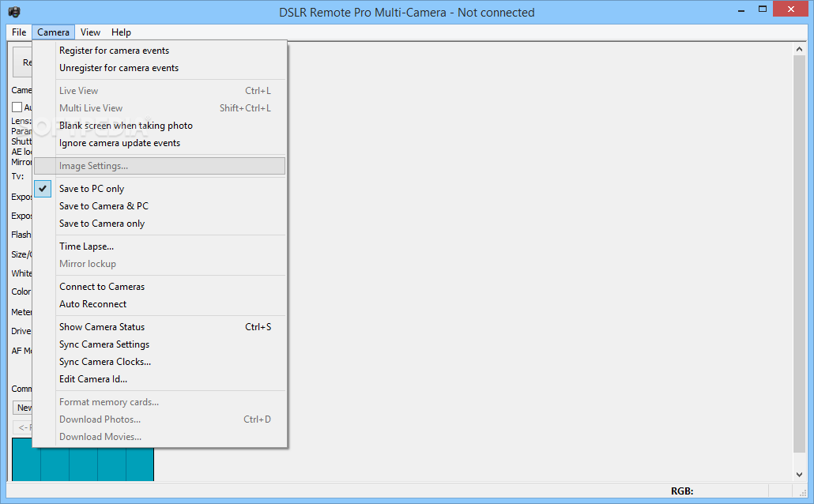Choose Show Camera Status
Screen dimensions: 814x504
[160, 327]
